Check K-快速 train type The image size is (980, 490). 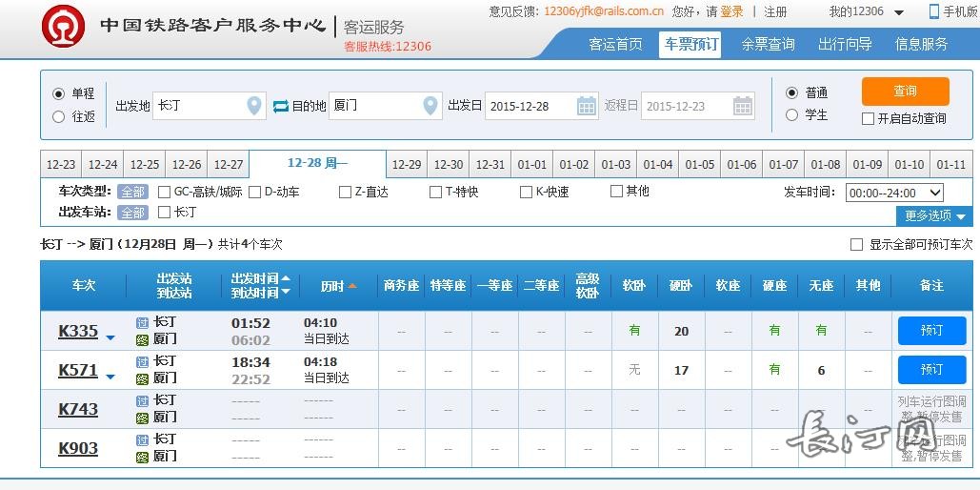coord(527,192)
